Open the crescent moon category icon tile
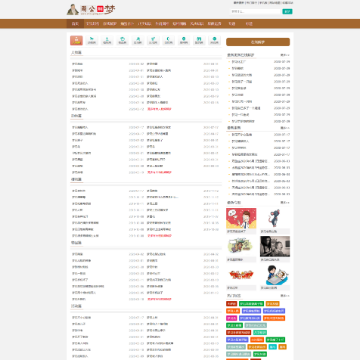Viewport: 360px width, 360px height. pos(168,40)
